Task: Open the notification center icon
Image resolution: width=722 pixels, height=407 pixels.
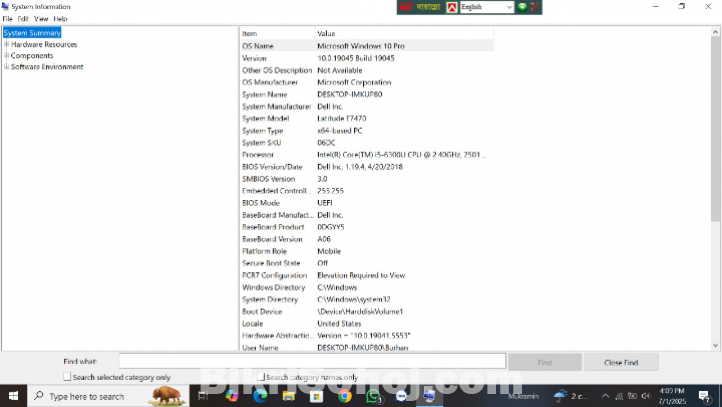Action: coord(704,396)
